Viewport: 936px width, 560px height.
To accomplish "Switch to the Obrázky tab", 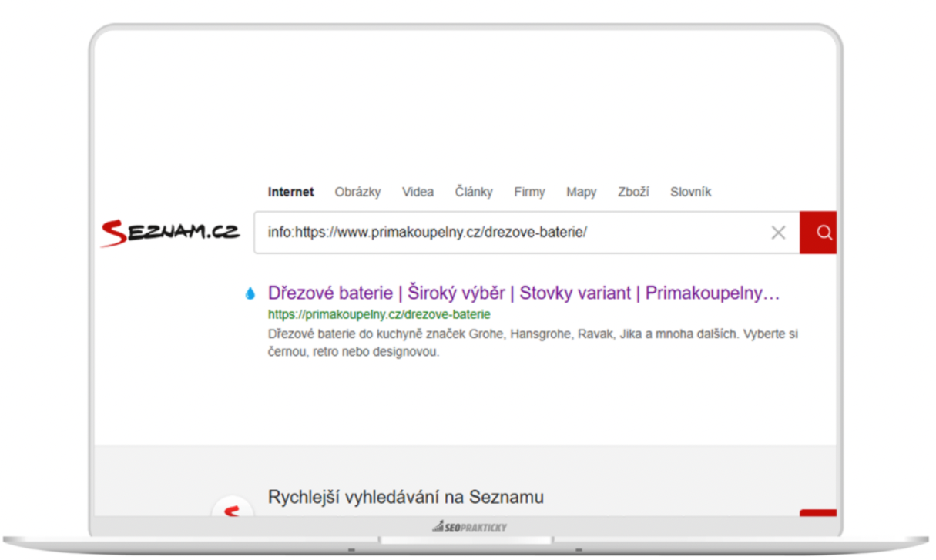I will [357, 192].
